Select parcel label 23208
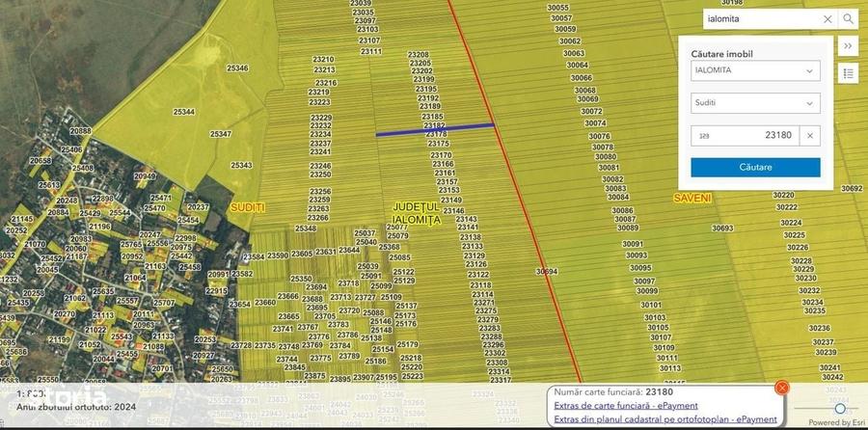868x430 pixels. [x=418, y=55]
